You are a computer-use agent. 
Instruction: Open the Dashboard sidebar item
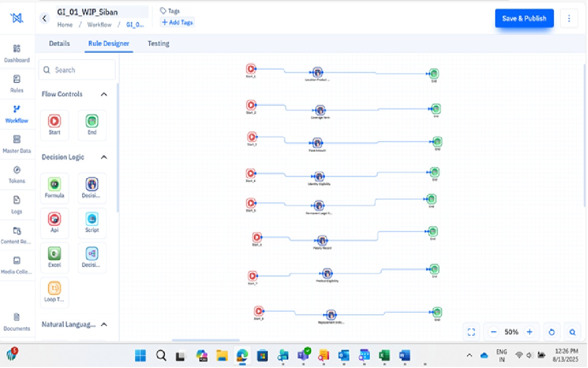tap(16, 53)
